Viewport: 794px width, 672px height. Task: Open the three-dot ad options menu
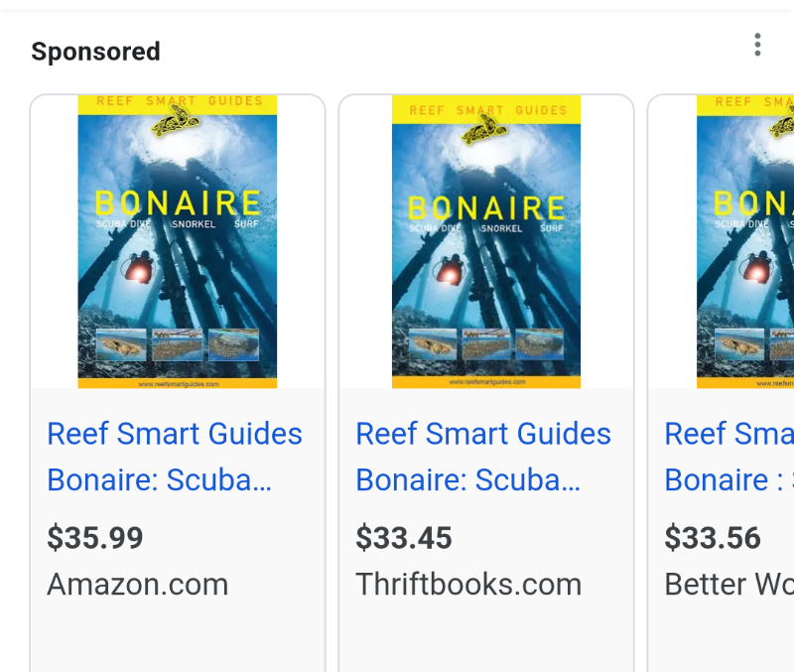[757, 45]
